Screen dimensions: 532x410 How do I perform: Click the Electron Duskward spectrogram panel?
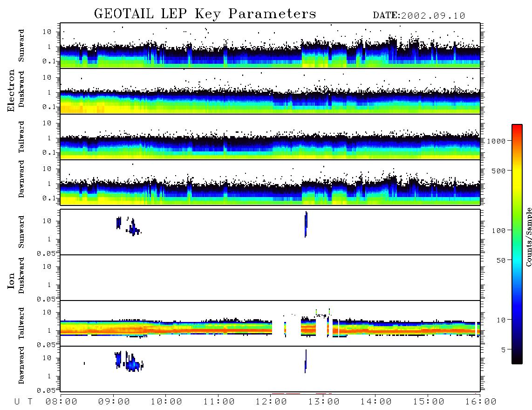(x=270, y=91)
